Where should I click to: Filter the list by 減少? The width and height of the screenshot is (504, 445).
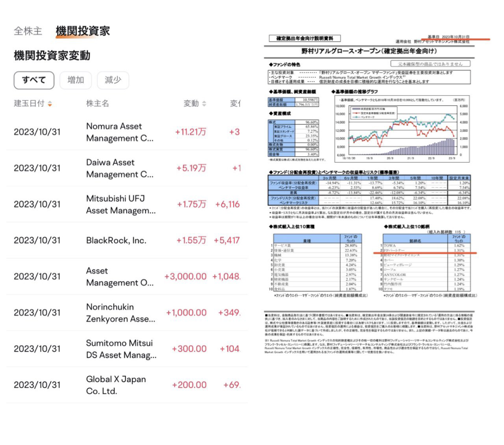[x=113, y=80]
